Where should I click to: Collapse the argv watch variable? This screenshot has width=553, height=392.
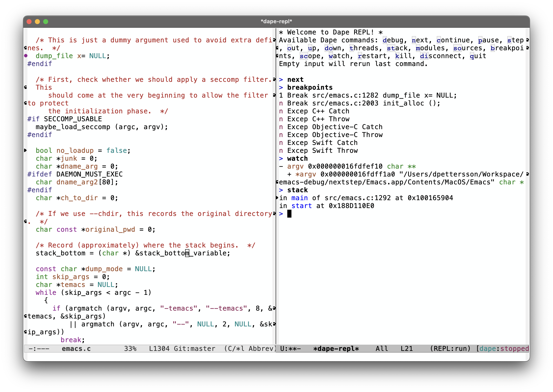[x=281, y=167]
